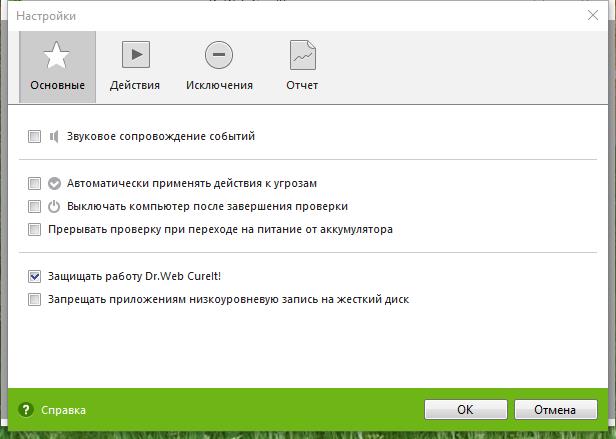Enable Звуковое сопровождение событий checkbox
Screen dimensions: 616x439
pos(35,137)
